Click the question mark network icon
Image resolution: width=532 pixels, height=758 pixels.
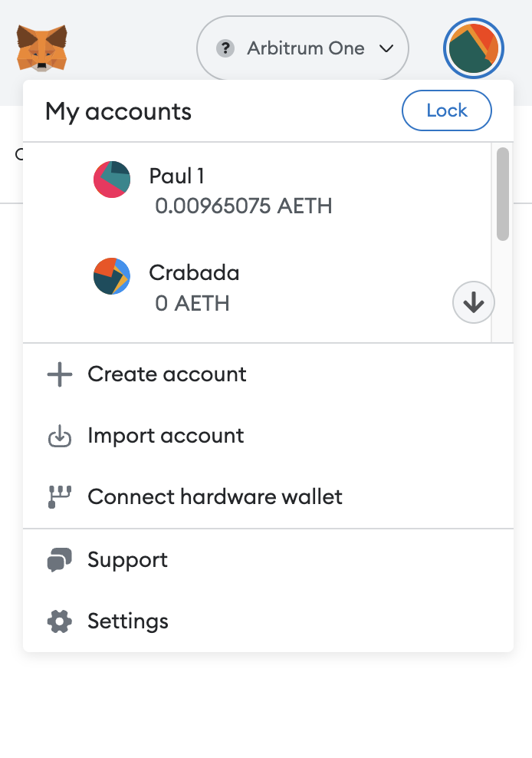(225, 49)
